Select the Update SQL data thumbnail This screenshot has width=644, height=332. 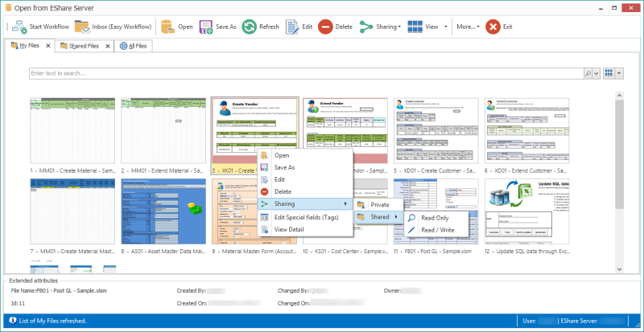point(526,210)
